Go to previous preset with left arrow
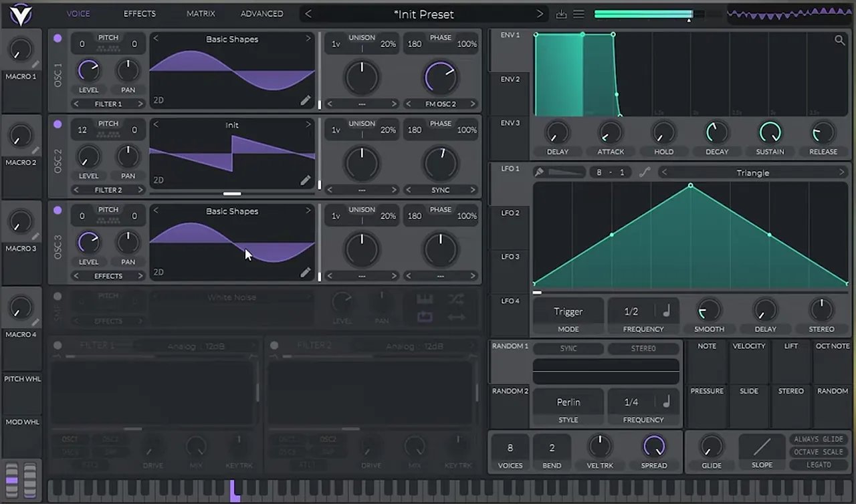The width and height of the screenshot is (856, 504). (x=308, y=14)
